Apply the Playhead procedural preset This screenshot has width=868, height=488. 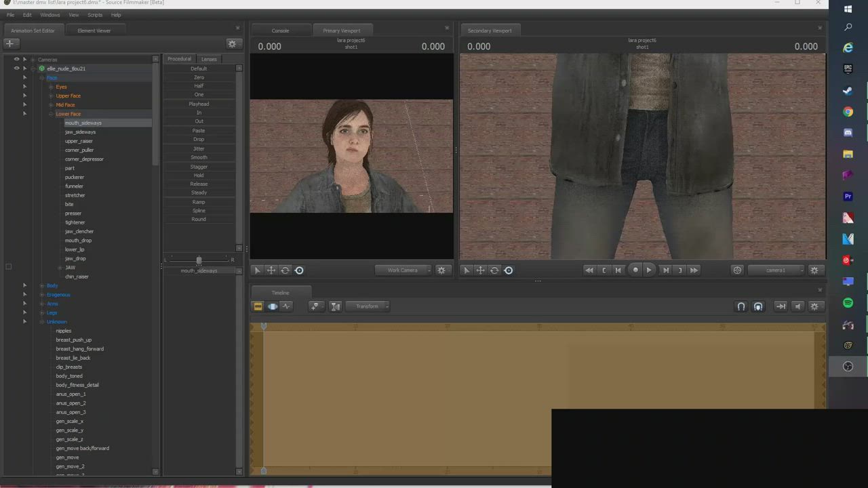click(199, 104)
